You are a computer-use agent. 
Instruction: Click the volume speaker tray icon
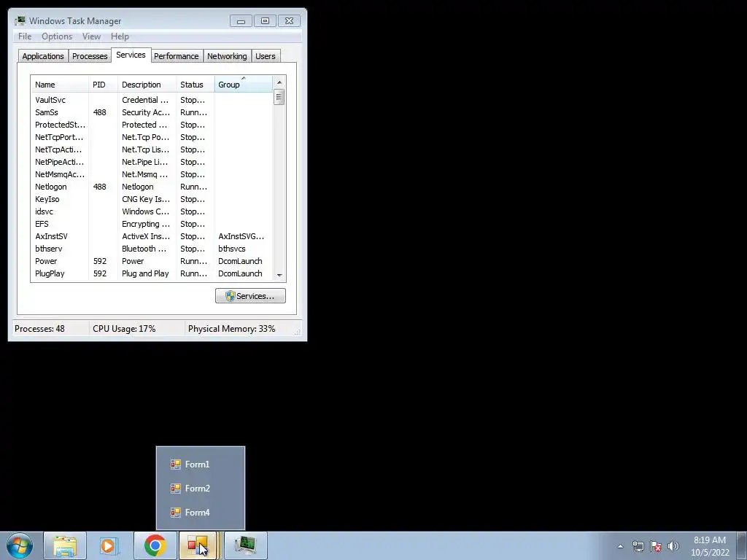(673, 546)
